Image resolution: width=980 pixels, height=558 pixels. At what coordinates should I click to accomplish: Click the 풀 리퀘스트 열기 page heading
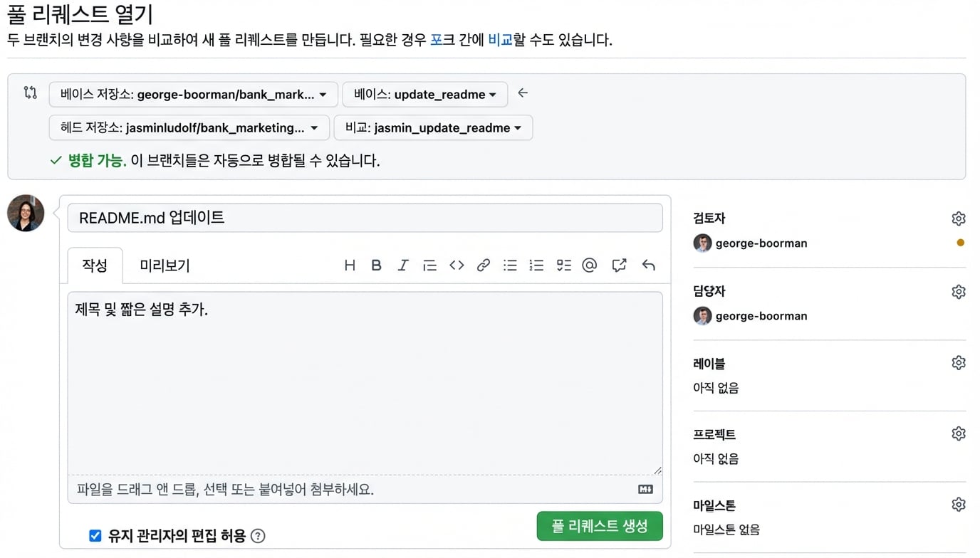pyautogui.click(x=80, y=14)
